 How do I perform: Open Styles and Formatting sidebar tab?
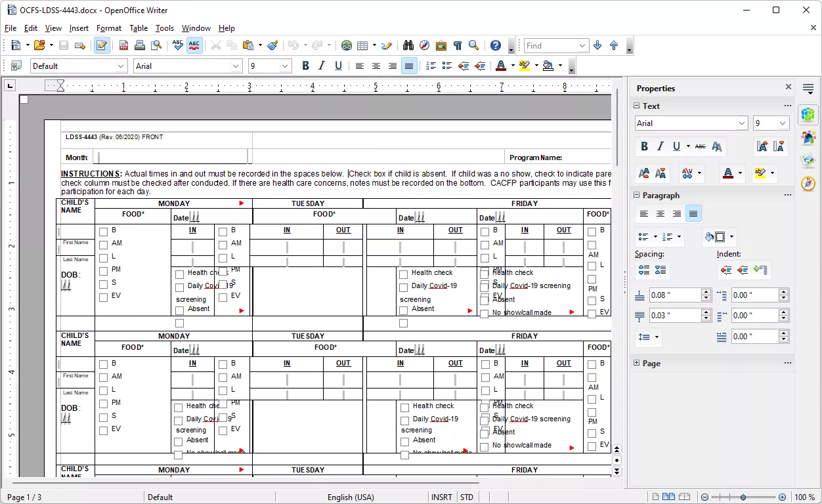point(808,137)
